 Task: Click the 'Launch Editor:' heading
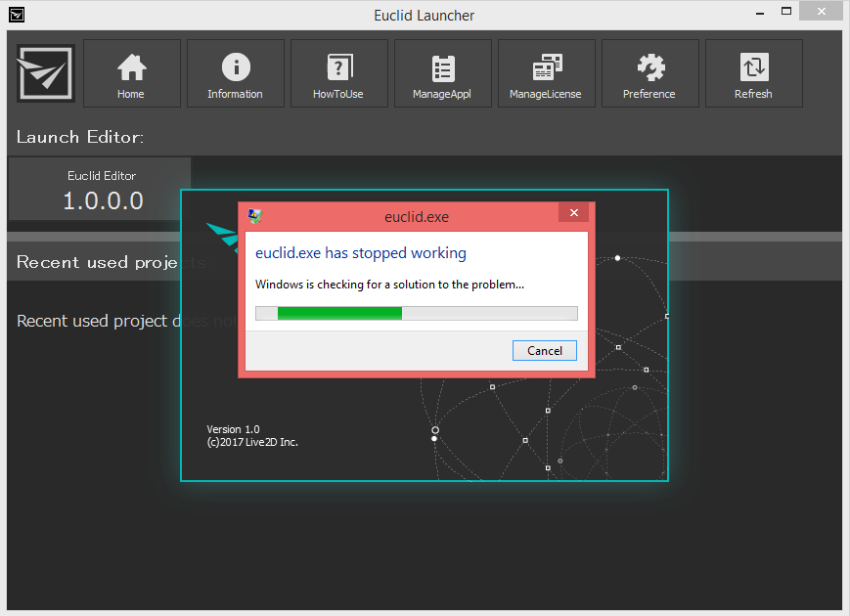coord(80,137)
